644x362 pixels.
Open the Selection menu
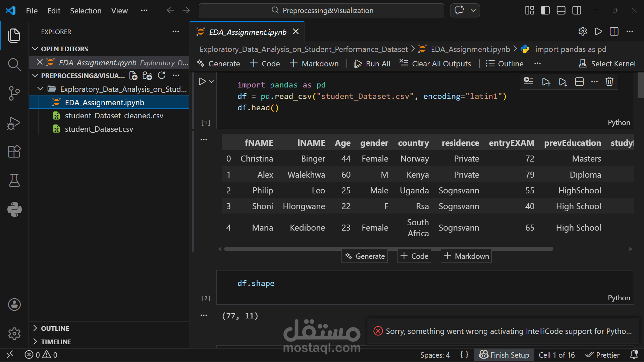(86, 10)
